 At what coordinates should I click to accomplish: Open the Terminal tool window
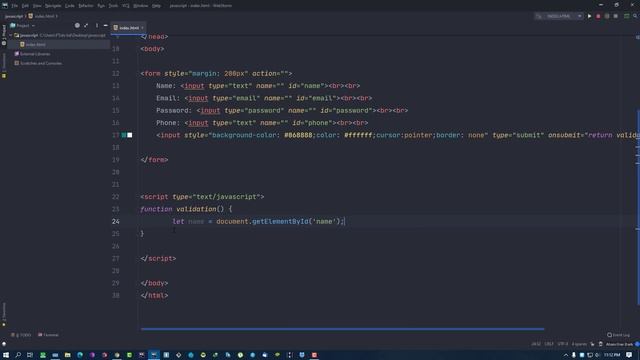[49, 335]
